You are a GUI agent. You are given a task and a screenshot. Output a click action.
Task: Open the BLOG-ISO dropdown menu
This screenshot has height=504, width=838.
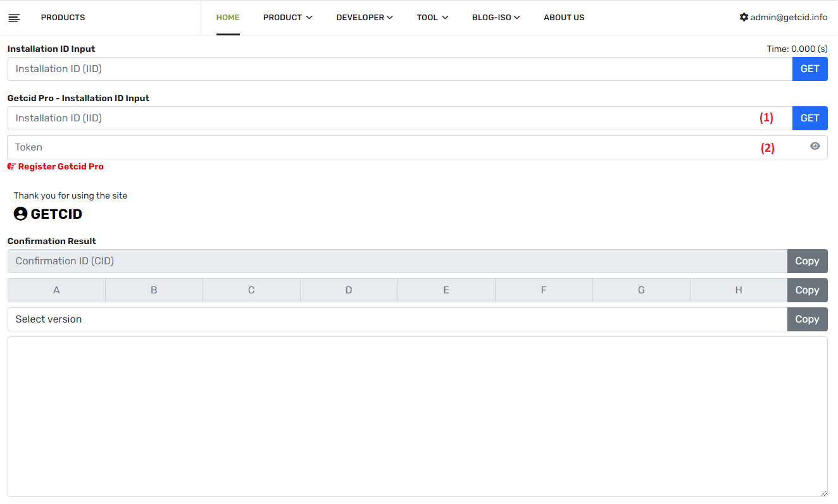(x=496, y=18)
